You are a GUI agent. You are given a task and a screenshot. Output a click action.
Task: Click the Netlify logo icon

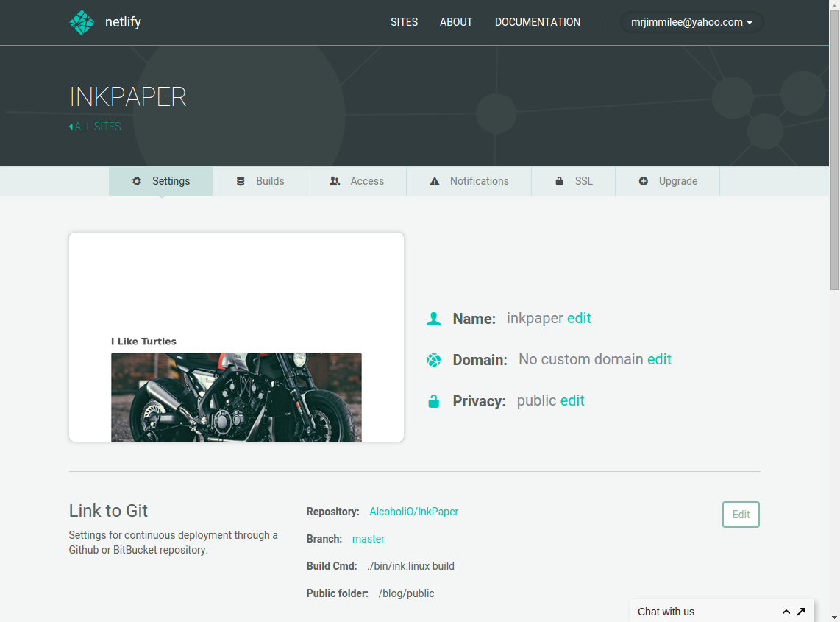(82, 23)
